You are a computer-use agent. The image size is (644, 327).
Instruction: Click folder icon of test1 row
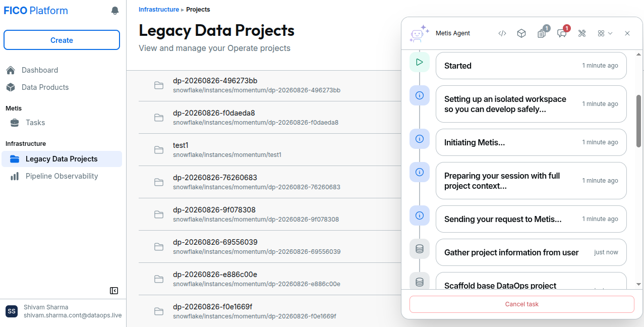coord(159,150)
